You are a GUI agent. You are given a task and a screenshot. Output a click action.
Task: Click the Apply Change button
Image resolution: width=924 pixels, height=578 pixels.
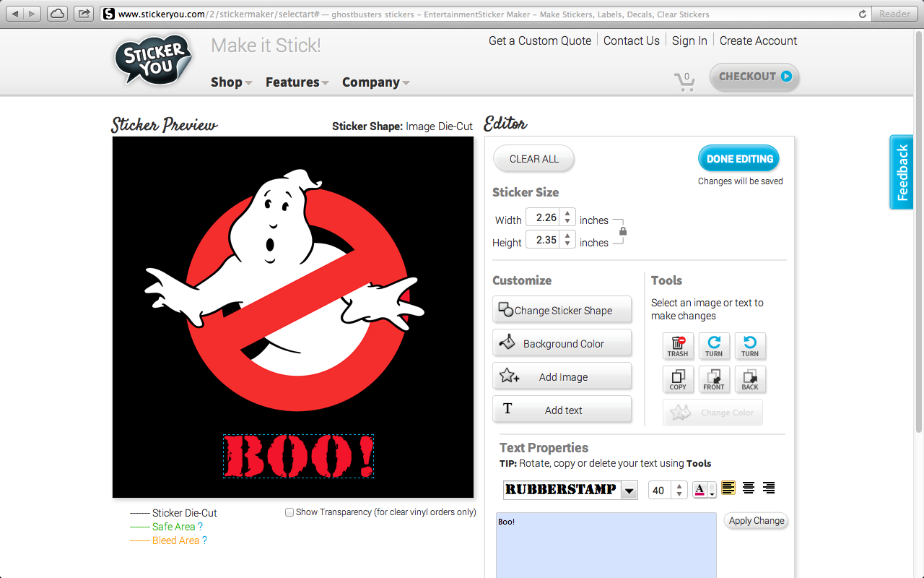756,521
